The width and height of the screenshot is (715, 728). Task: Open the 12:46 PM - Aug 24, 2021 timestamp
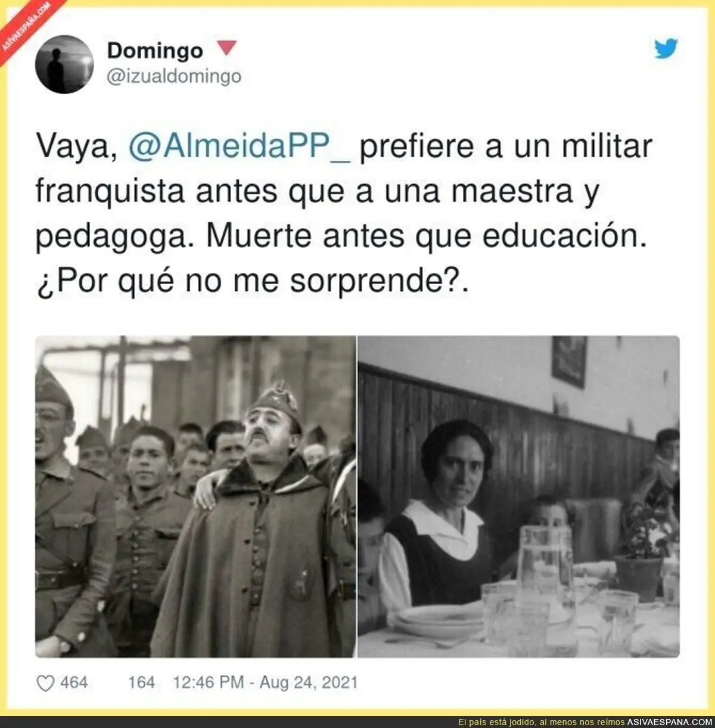(265, 683)
